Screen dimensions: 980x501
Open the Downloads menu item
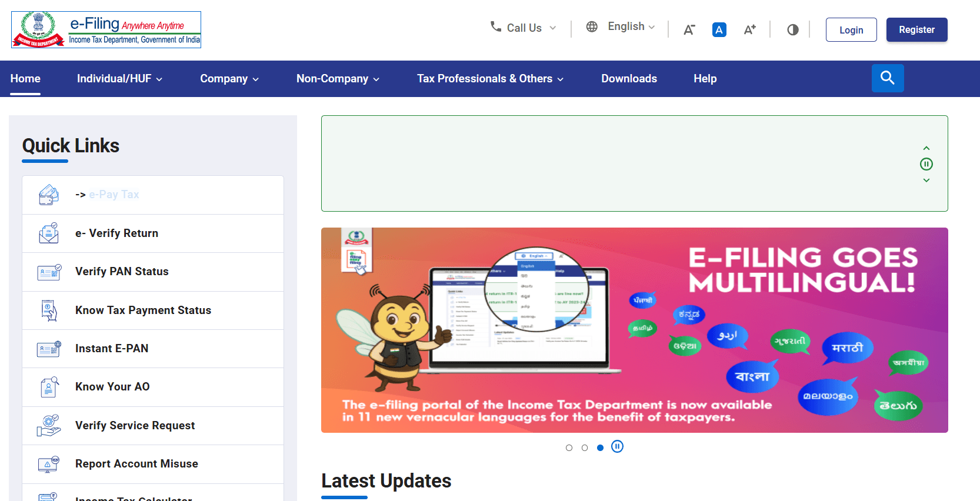629,79
